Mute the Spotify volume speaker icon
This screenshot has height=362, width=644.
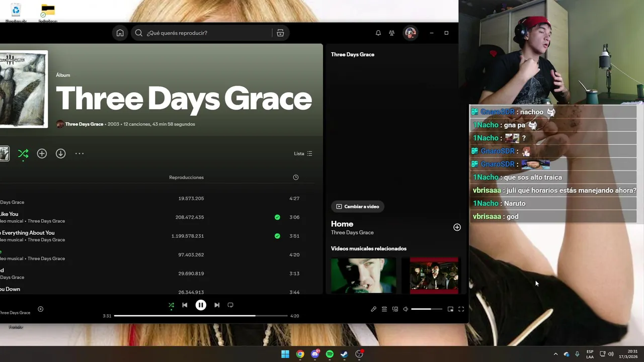[x=406, y=309]
